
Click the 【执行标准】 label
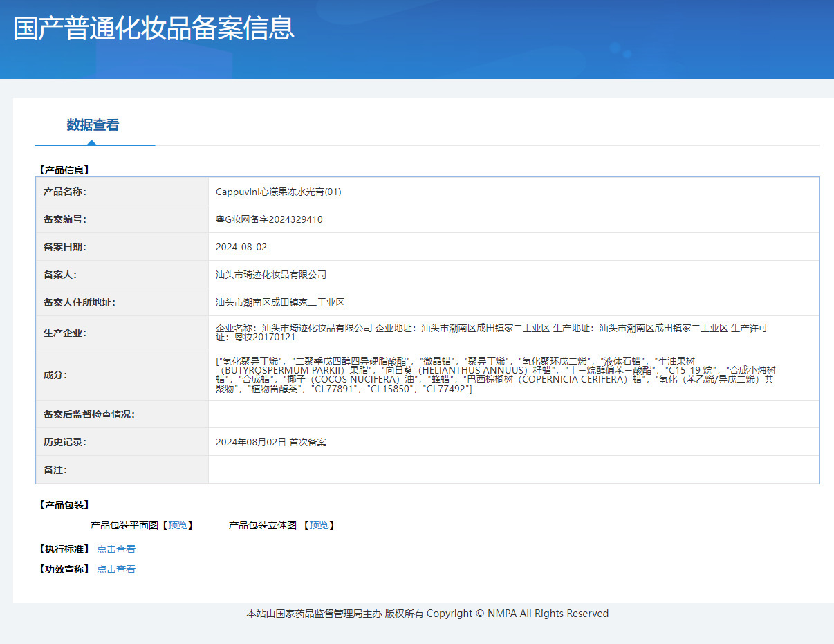point(63,549)
